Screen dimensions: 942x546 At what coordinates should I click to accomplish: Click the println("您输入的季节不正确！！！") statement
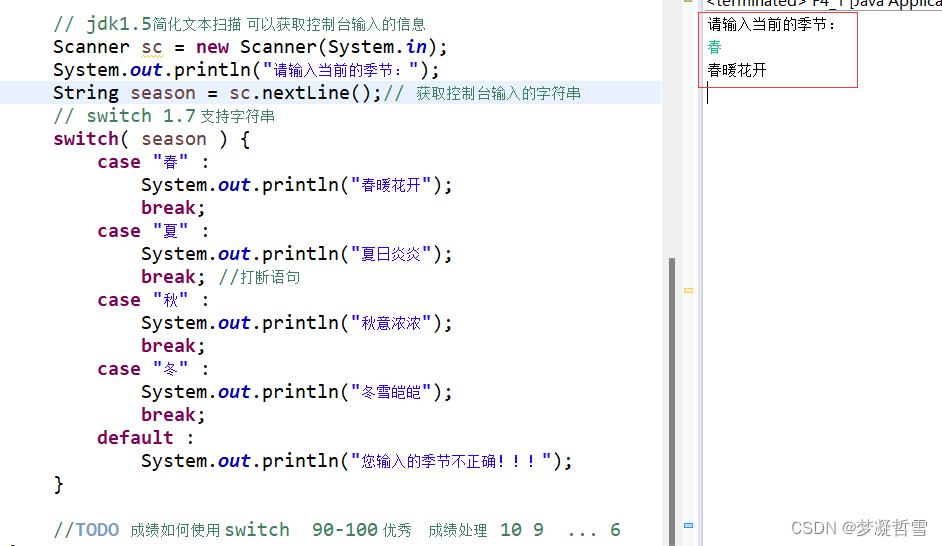(x=357, y=461)
